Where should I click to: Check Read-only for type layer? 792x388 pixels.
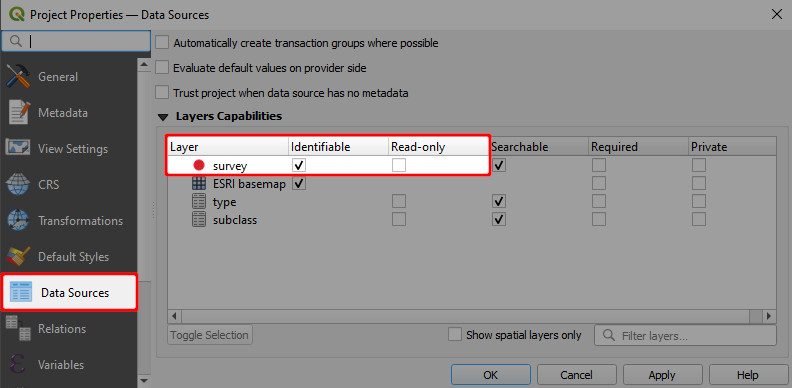click(399, 202)
